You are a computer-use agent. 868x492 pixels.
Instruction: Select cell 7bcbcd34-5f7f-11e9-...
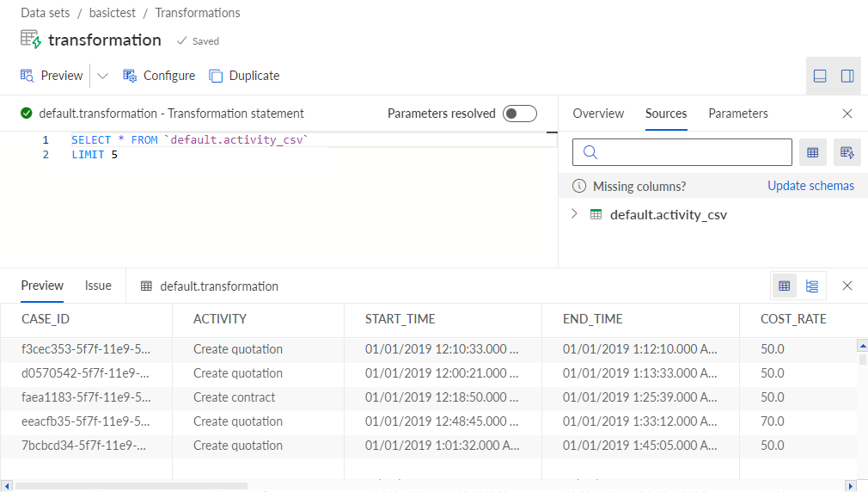[x=86, y=446]
